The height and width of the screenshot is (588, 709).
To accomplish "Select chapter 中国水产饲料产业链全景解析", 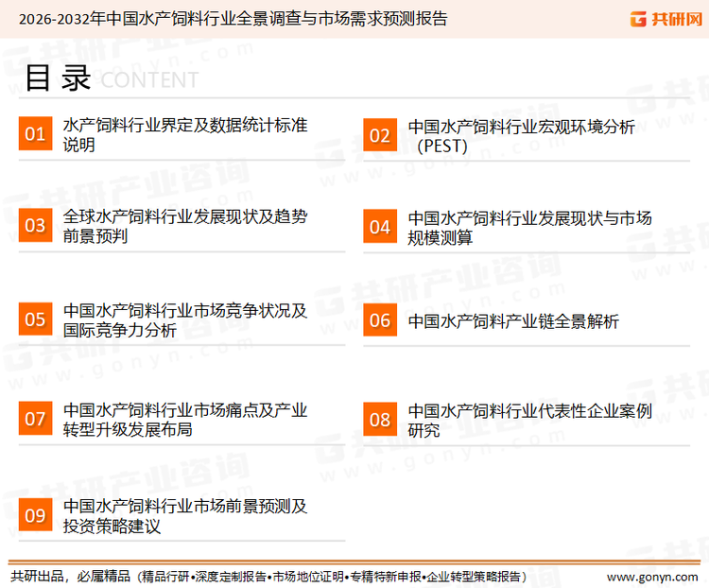I will (x=513, y=321).
